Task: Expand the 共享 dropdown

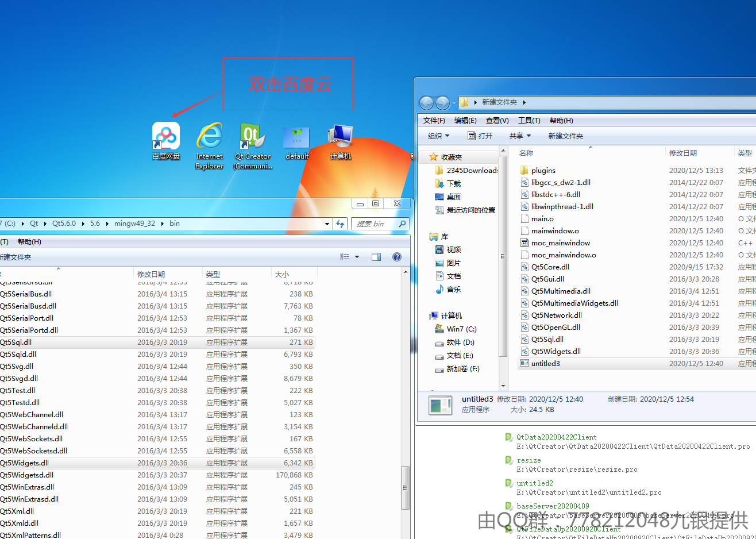Action: pyautogui.click(x=520, y=136)
